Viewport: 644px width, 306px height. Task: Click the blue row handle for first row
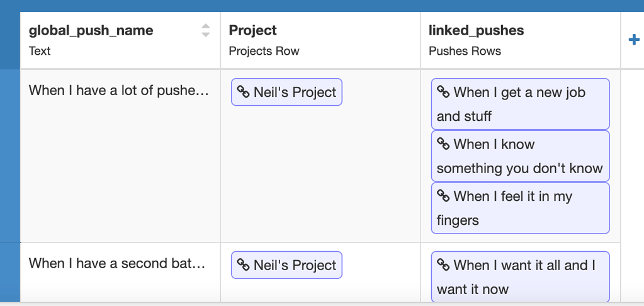tap(10, 155)
